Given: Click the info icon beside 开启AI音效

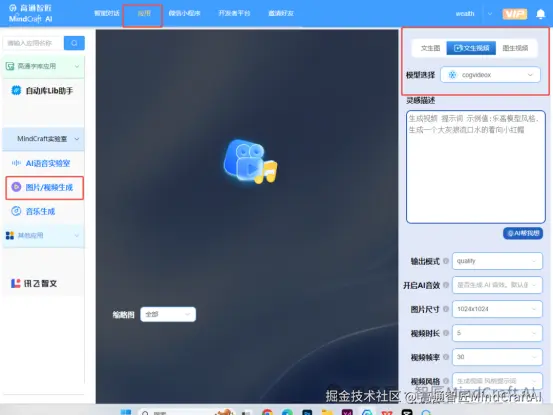Looking at the screenshot, I should pos(446,285).
